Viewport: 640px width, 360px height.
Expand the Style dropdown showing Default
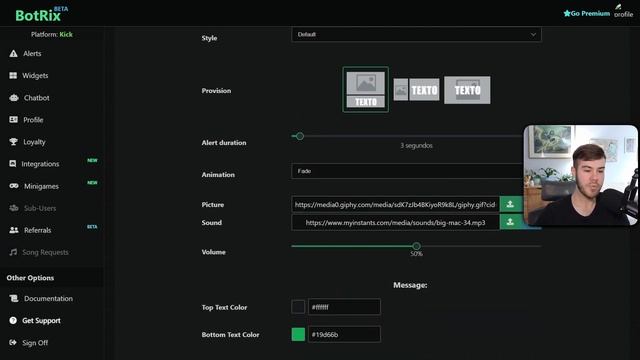tap(416, 34)
